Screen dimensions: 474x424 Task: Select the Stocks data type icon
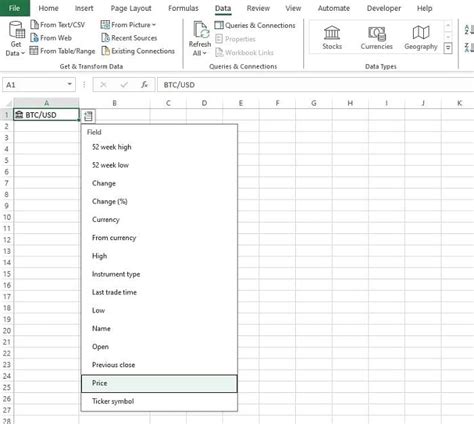click(332, 33)
